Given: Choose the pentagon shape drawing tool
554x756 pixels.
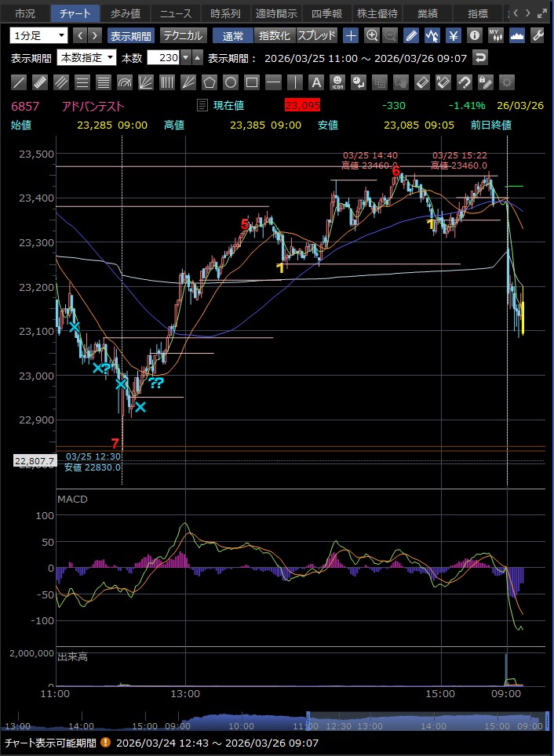Looking at the screenshot, I should [x=210, y=82].
